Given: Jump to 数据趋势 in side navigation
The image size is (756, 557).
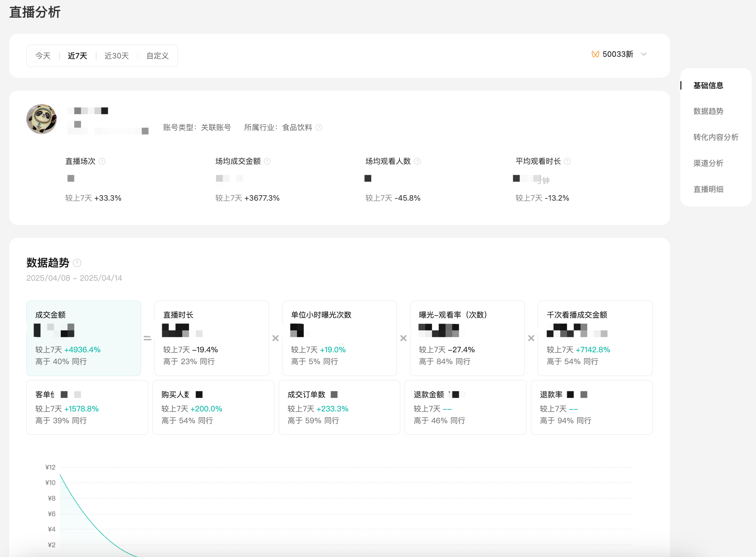Looking at the screenshot, I should pos(708,111).
